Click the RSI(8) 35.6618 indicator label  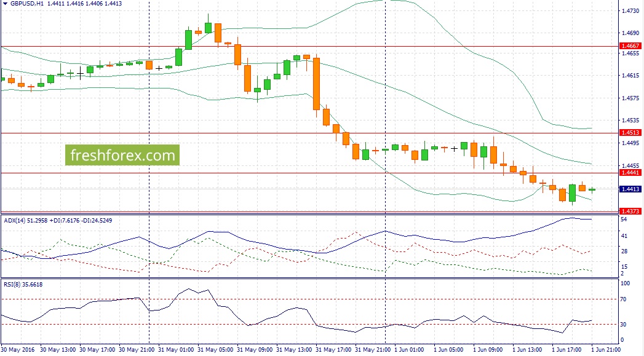pos(23,284)
